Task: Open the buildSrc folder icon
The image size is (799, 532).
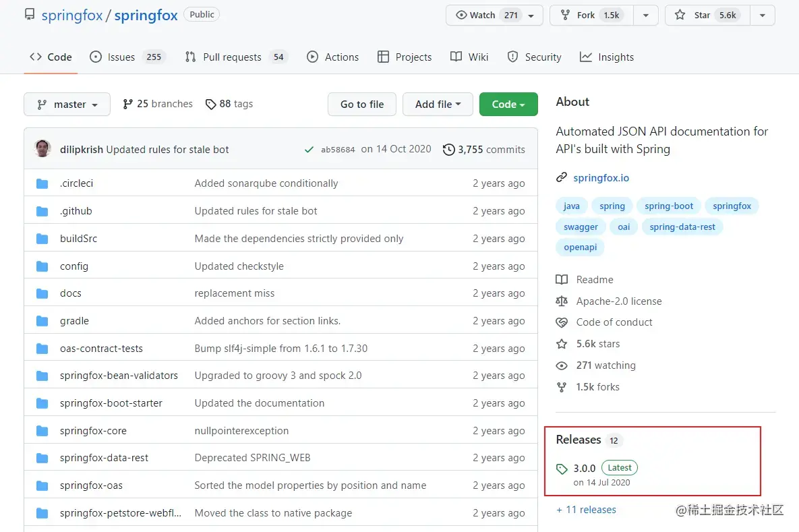Action: [x=42, y=239]
